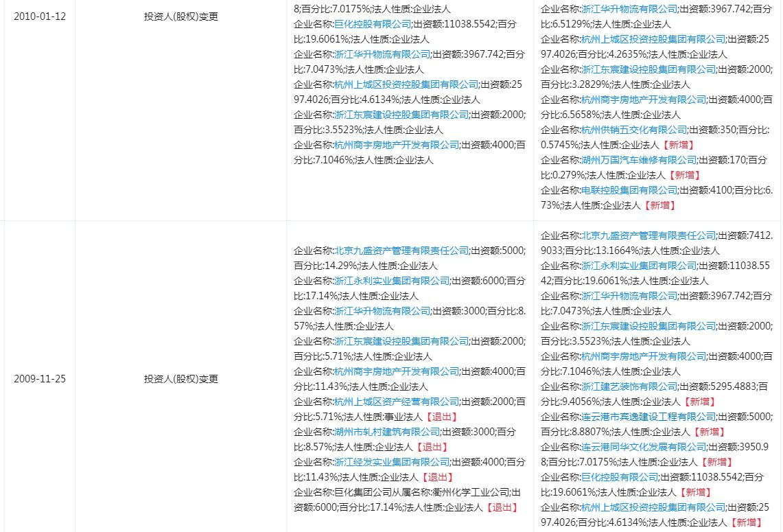Screen dimensions: 783x532
Task: Click 【新增】 tag after 连云港市宾逸建设工程有限公司 entry
Action: tap(709, 432)
